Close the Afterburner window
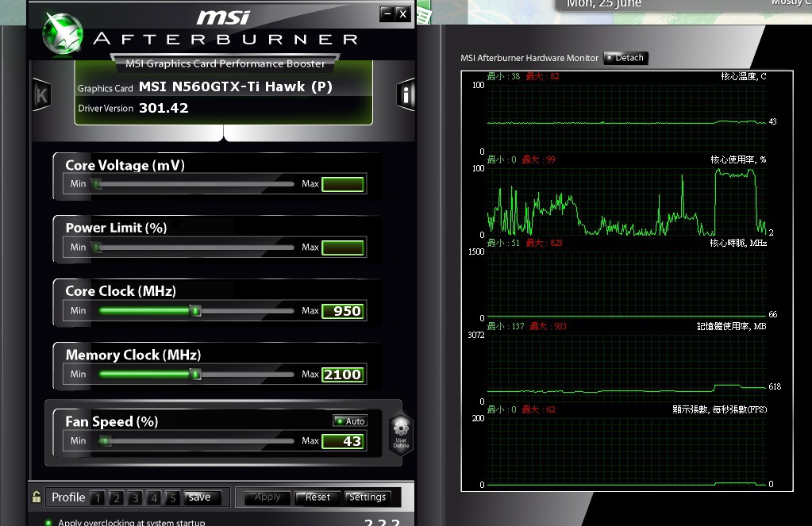The width and height of the screenshot is (812, 526). (x=403, y=14)
